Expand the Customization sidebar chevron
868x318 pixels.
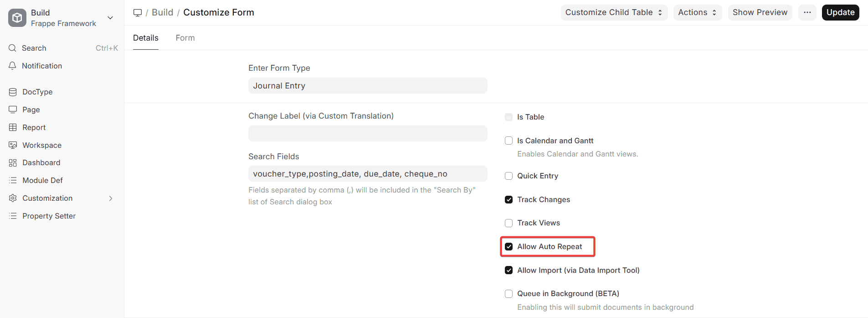coord(111,198)
